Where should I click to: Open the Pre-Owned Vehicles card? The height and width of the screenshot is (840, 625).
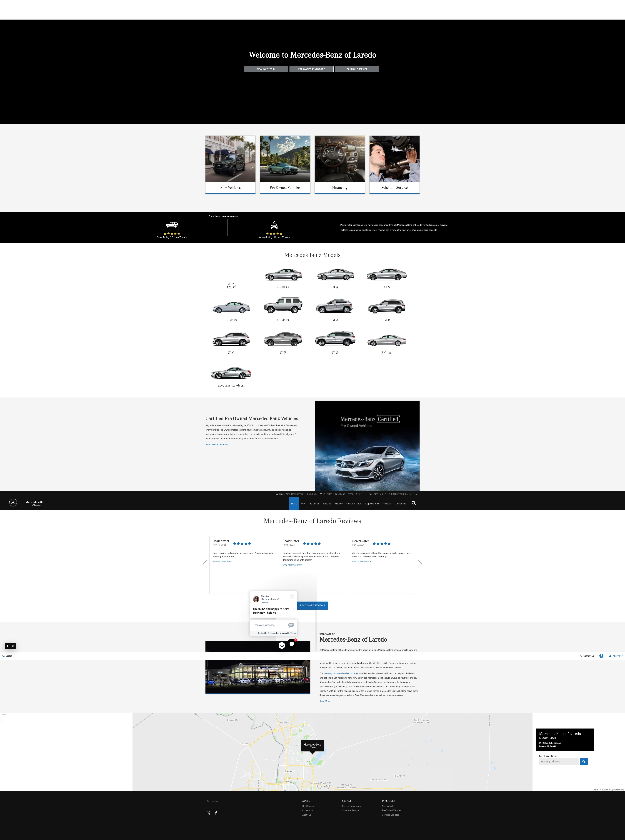pos(285,164)
